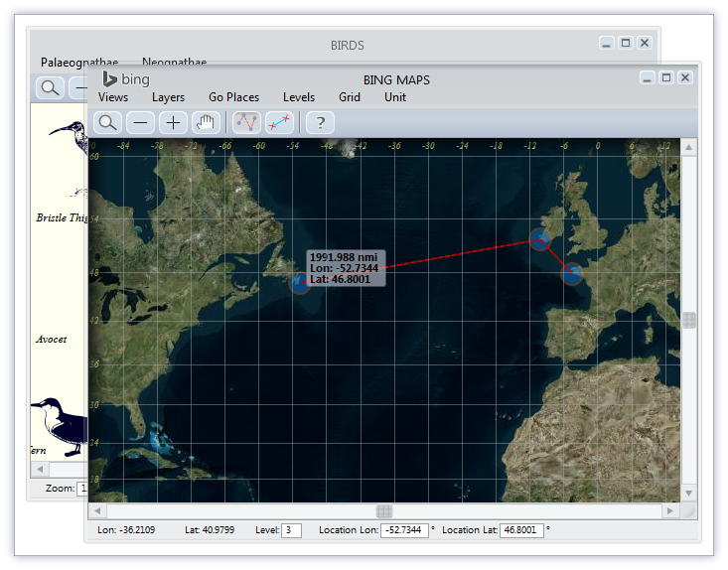
Task: Click the Lon: -36.2109 status readout
Action: 126,530
